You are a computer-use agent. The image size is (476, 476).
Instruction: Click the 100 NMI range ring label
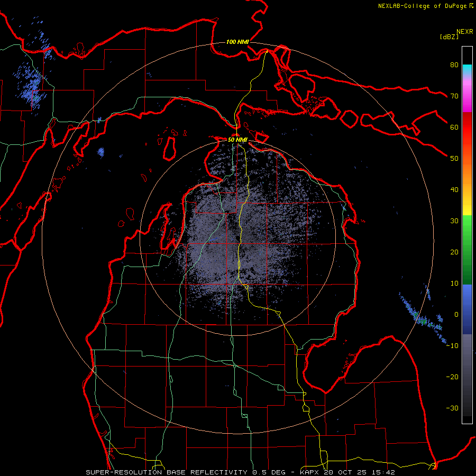[237, 42]
